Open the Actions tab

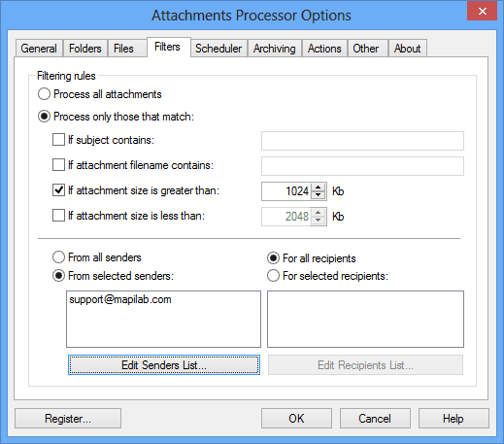pyautogui.click(x=324, y=49)
